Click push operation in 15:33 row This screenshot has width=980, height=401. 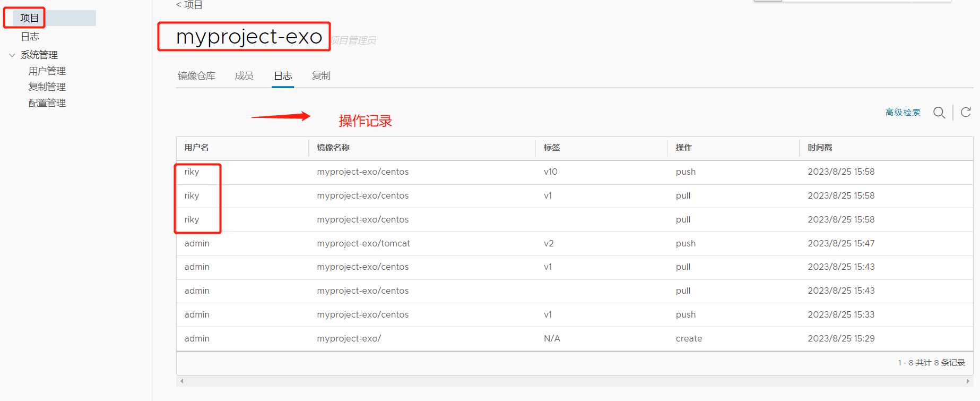[686, 315]
